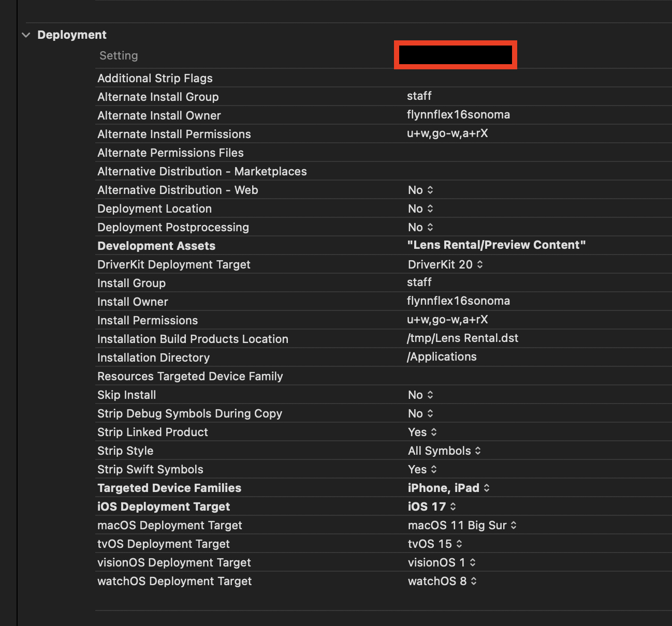Select Resources Targeted Device Family row
This screenshot has width=672, height=626.
point(384,377)
